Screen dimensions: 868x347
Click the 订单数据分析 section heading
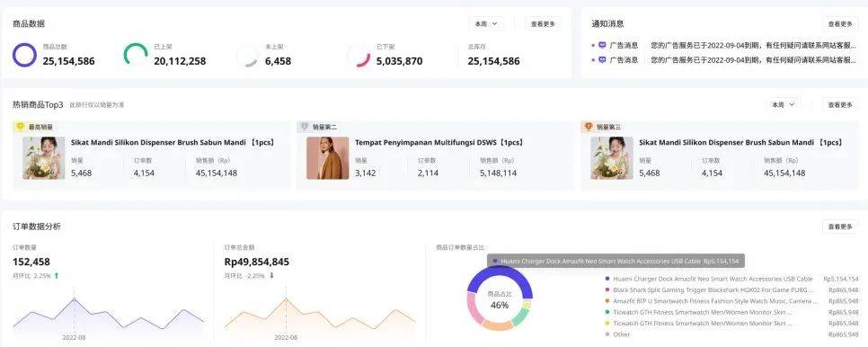37,227
